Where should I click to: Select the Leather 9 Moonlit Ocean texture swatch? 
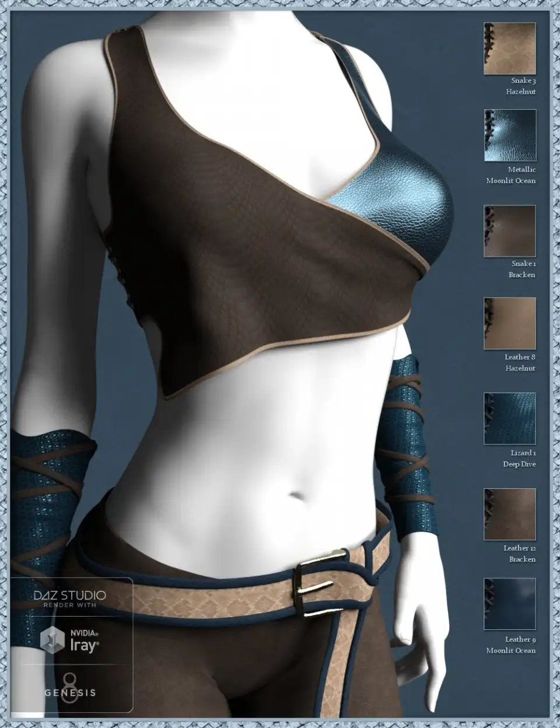pos(510,604)
